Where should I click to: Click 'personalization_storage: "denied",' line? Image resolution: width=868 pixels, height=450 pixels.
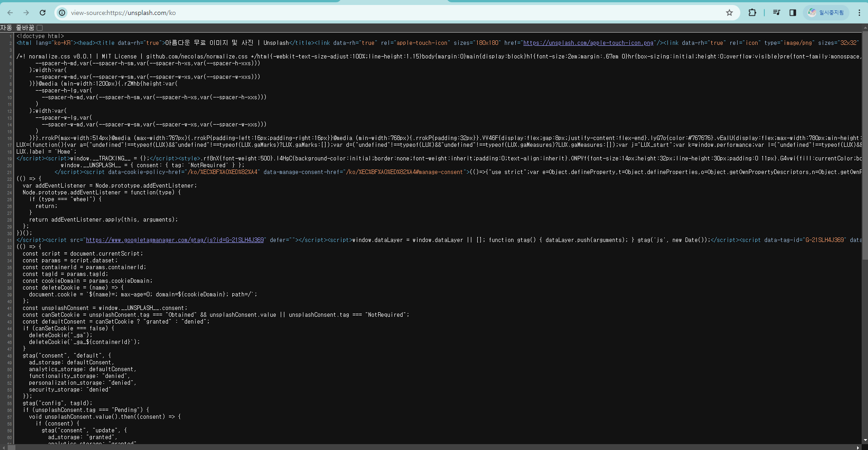pos(83,383)
